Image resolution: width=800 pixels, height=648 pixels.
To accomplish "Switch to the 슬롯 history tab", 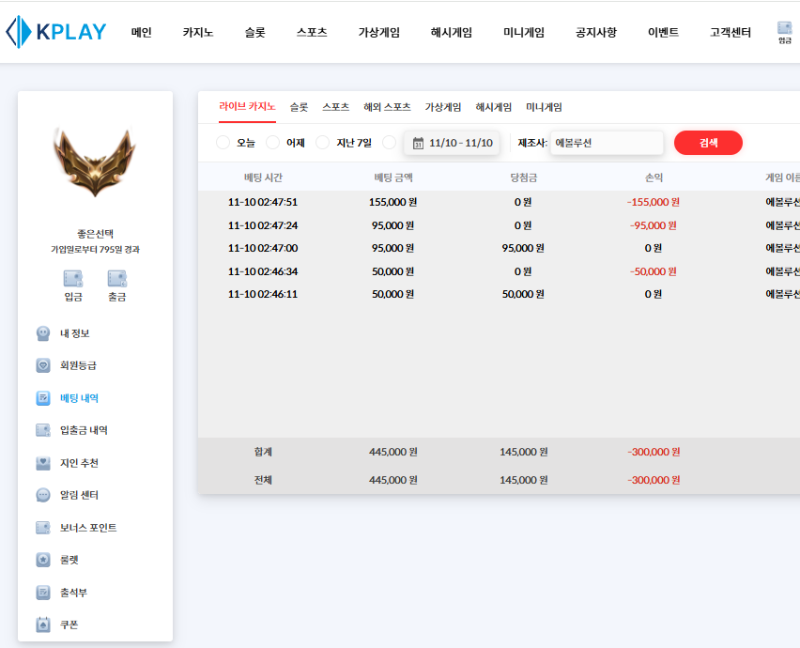I will click(x=299, y=107).
